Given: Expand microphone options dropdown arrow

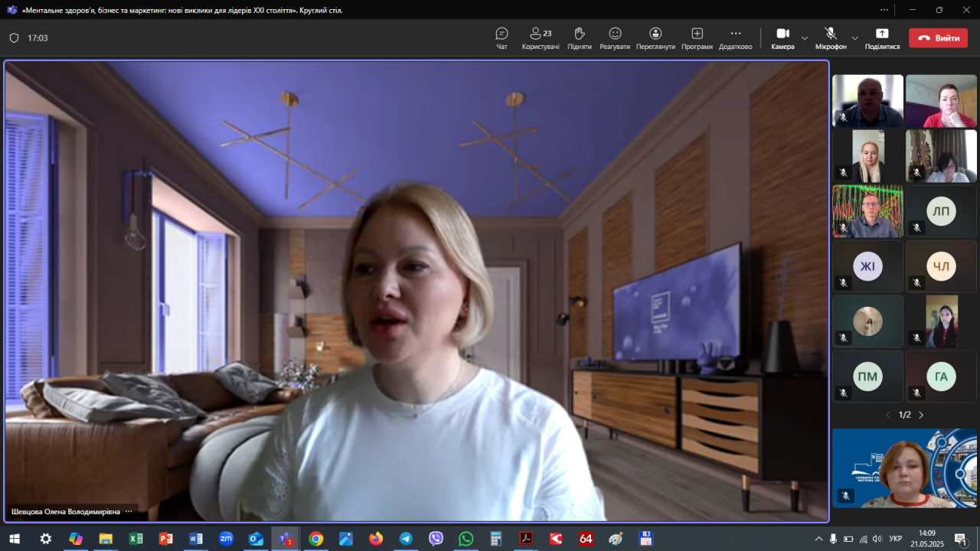Looking at the screenshot, I should point(854,38).
